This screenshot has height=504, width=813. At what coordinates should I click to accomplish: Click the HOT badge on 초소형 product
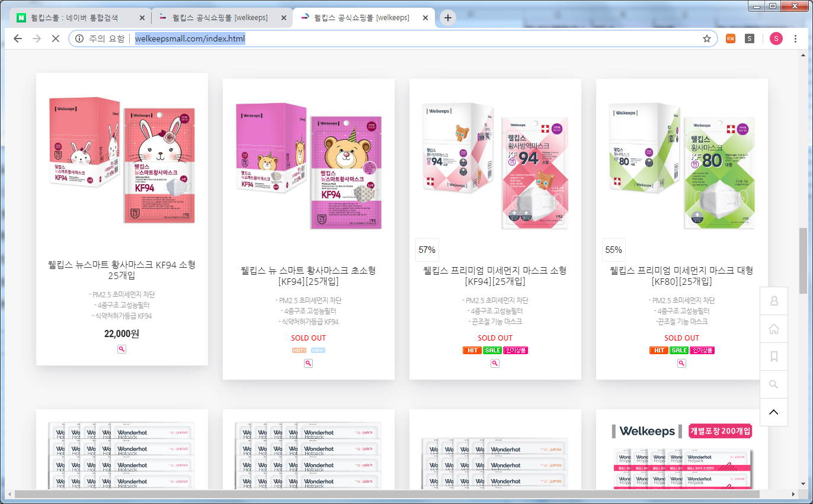click(x=299, y=350)
